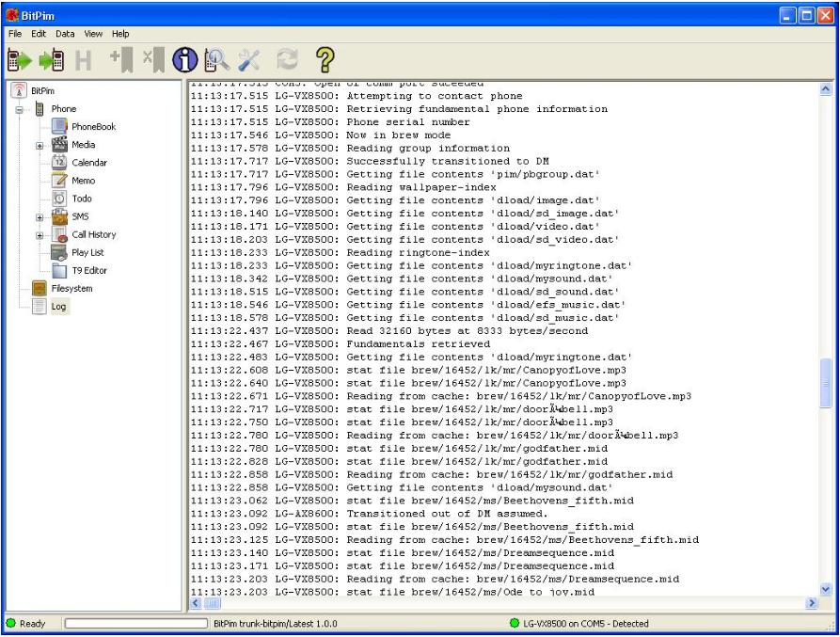Click the PhoneBook icon in tree
Image resolution: width=840 pixels, height=637 pixels.
click(x=59, y=126)
